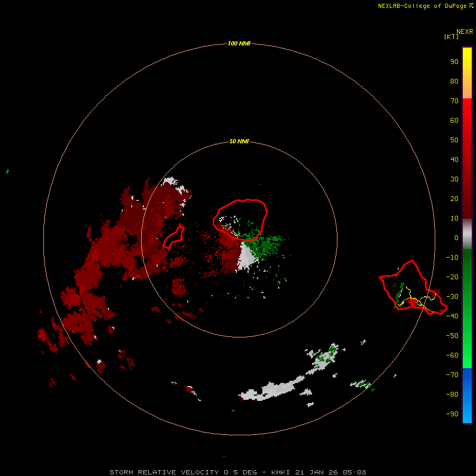The image size is (476, 476).
Task: Click the -40 value on the velocity scale
Action: point(452,316)
